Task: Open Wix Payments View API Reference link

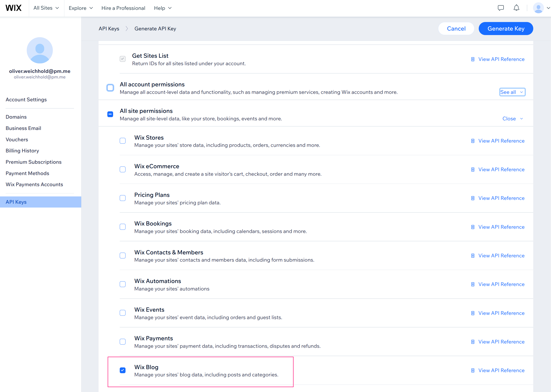Action: [x=501, y=342]
